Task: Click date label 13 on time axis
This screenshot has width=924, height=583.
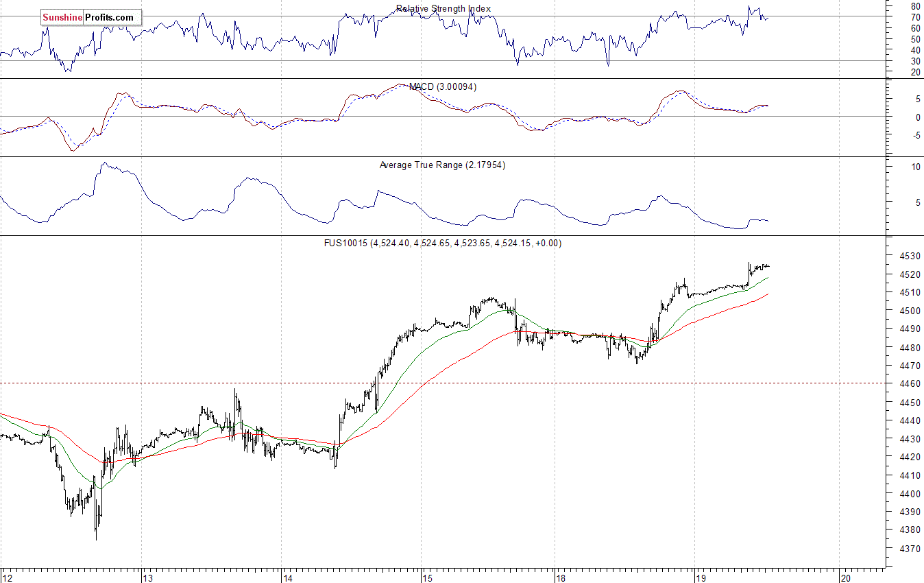Action: [147, 578]
